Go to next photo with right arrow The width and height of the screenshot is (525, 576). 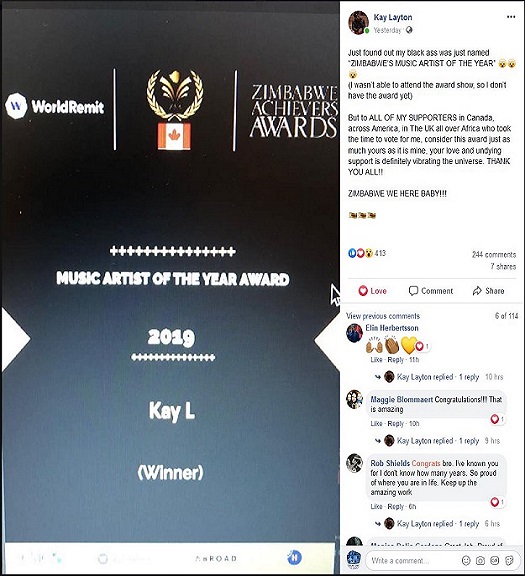point(326,340)
